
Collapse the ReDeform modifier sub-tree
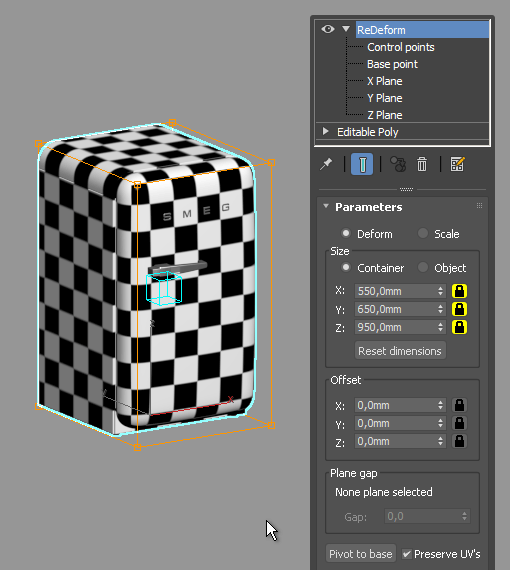[x=346, y=29]
